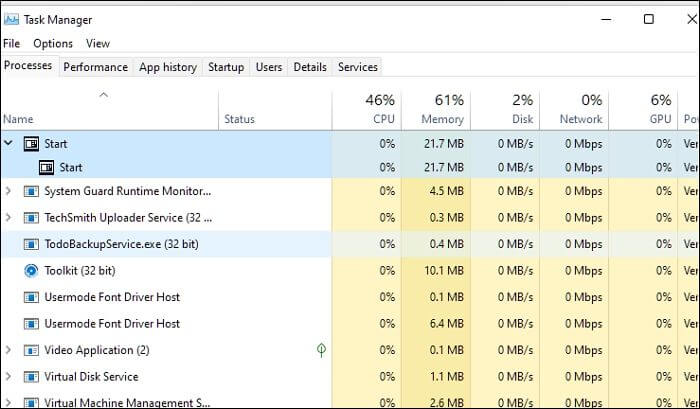Collapse the Start process group
Screen dimensions: 700x409
point(9,143)
